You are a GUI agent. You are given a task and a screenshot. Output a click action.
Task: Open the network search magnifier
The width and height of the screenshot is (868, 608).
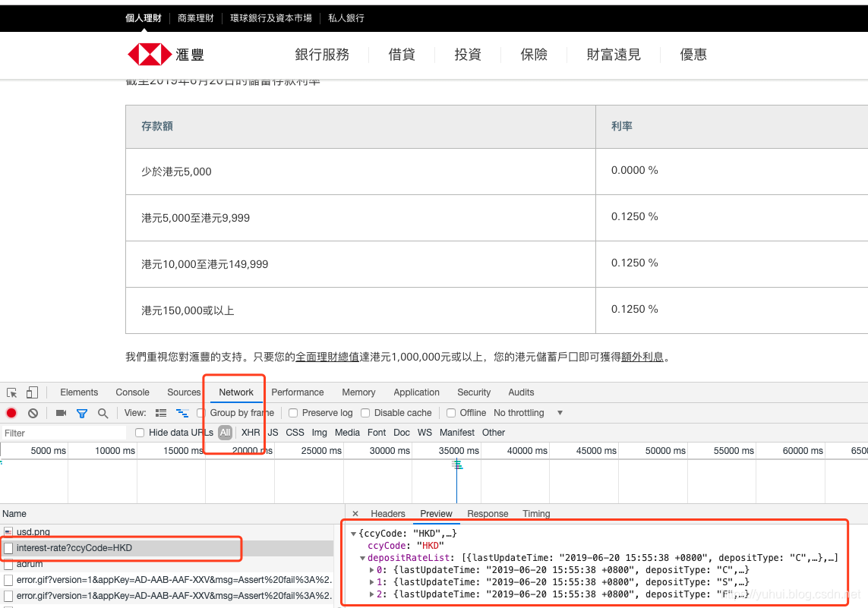click(x=103, y=413)
